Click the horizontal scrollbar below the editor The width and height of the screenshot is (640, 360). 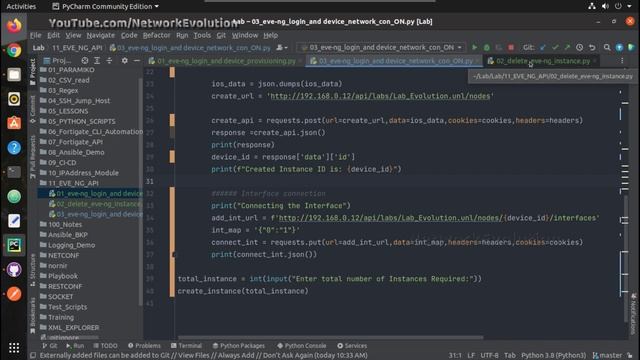tap(331, 338)
